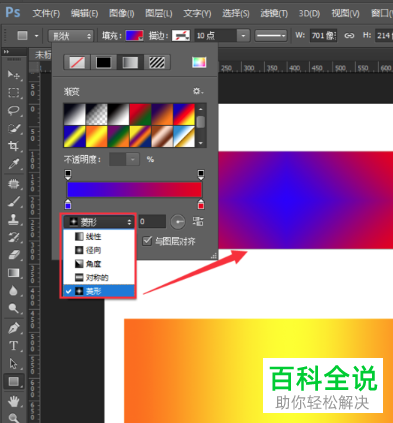This screenshot has height=423, width=393.
Task: Click the gradient angle dial
Action: (x=178, y=222)
